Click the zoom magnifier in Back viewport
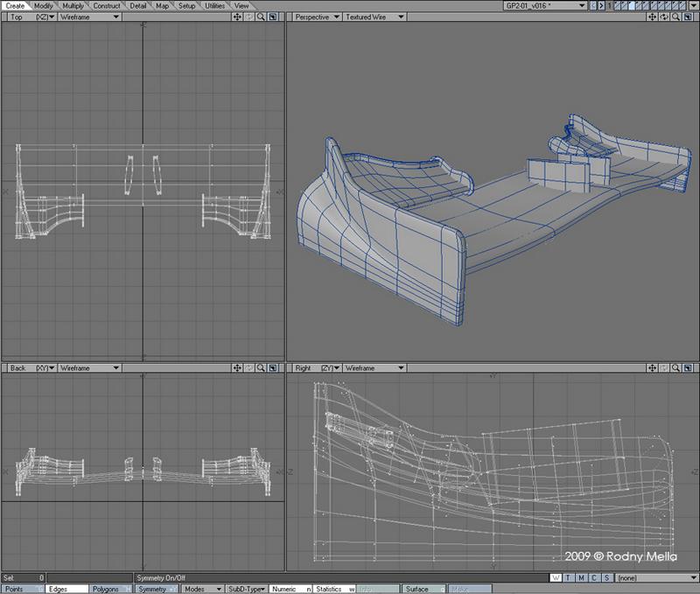Image resolution: width=700 pixels, height=594 pixels. point(261,368)
